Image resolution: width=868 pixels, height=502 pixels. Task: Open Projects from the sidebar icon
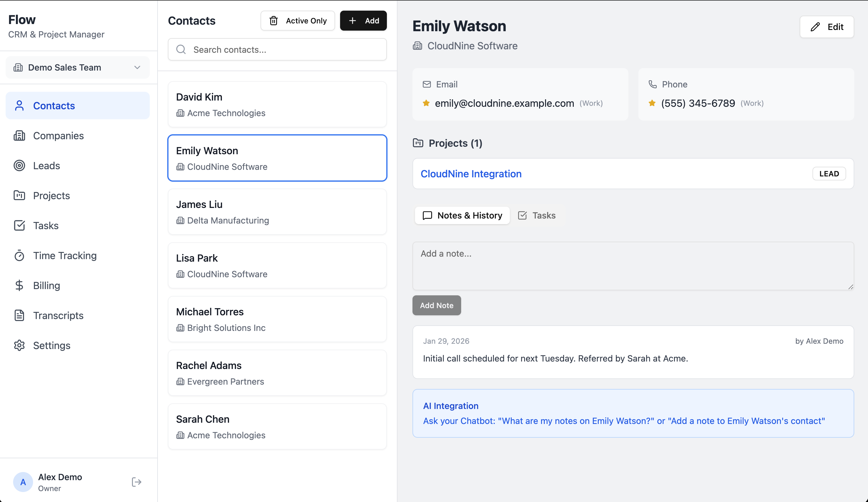(x=19, y=195)
